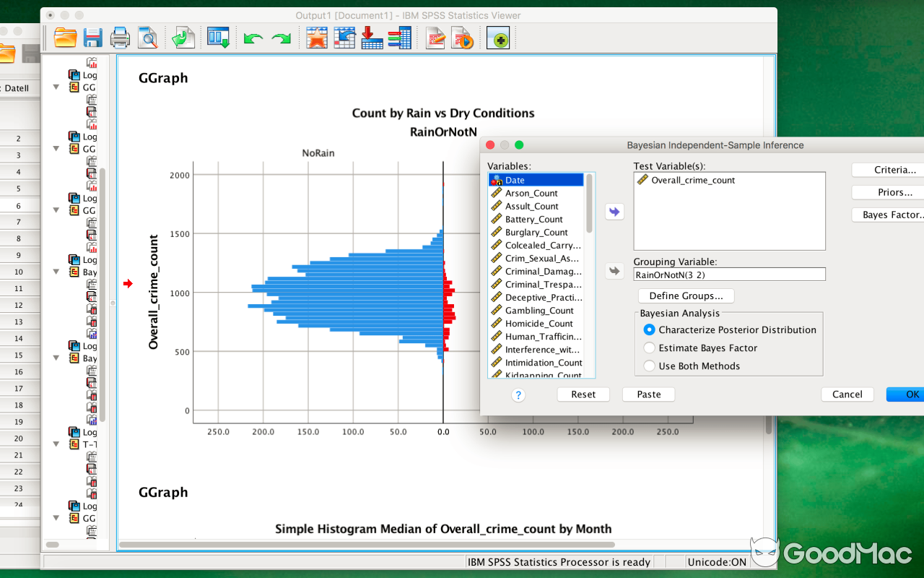Select Homicide_Count in the Variables list

point(535,323)
